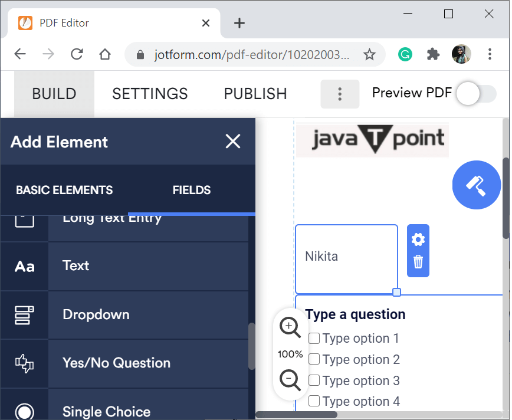Bookmark this page with the star icon
The image size is (512, 420).
point(369,54)
